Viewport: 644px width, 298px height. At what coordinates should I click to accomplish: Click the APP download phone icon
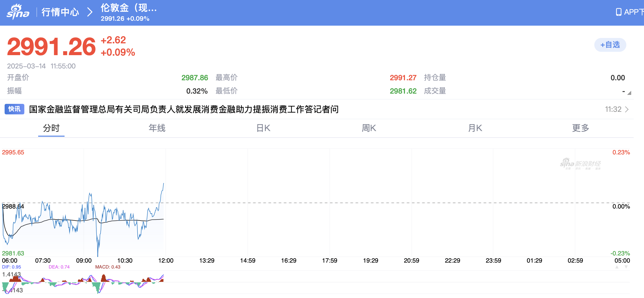618,12
